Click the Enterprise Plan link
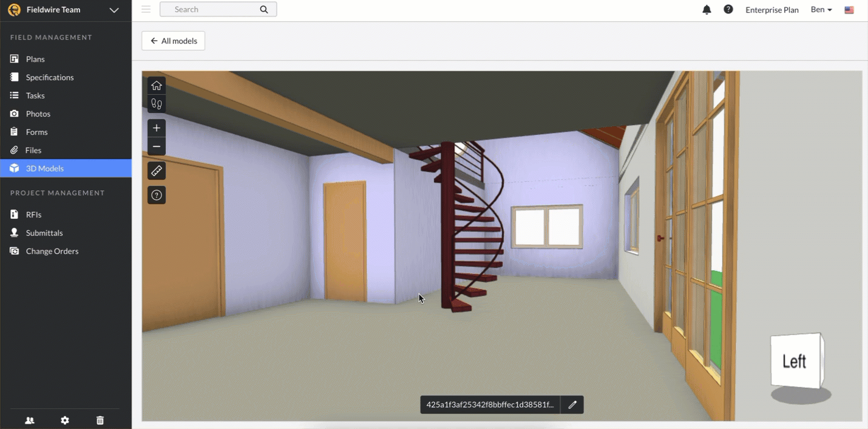 [x=771, y=10]
